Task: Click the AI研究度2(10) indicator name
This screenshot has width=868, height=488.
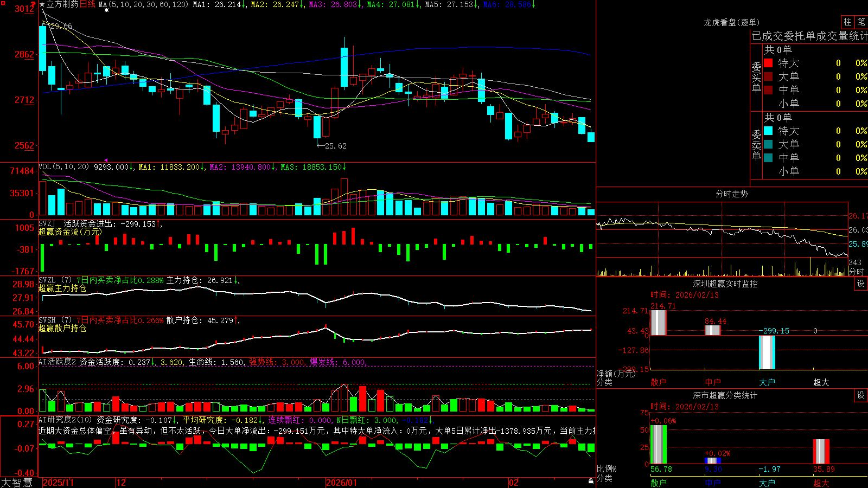Action: click(x=65, y=420)
